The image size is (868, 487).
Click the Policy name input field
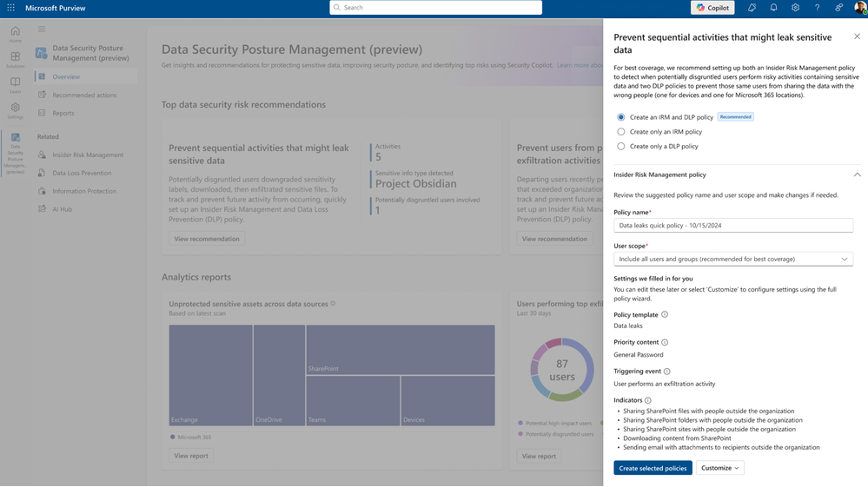(733, 226)
